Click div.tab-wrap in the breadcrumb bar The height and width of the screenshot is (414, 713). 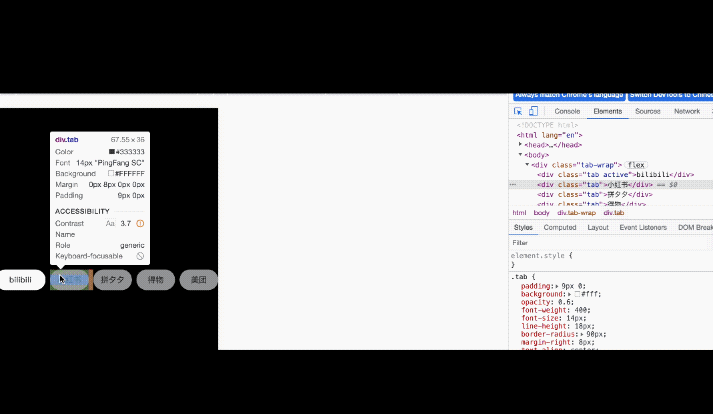tap(576, 212)
